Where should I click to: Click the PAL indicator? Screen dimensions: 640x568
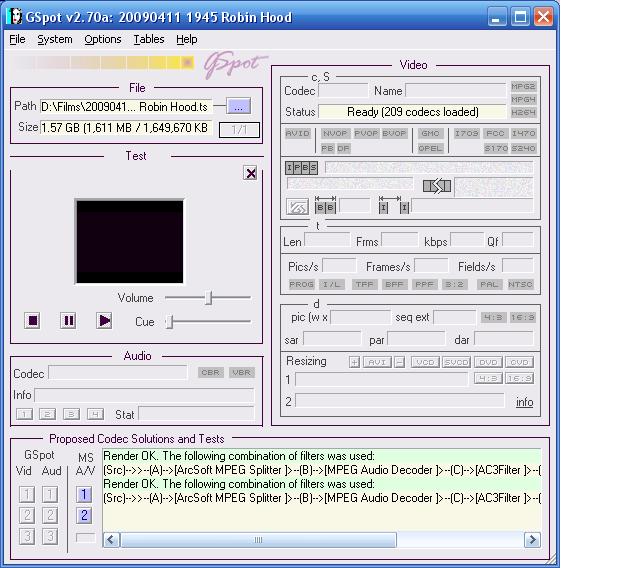(x=489, y=284)
